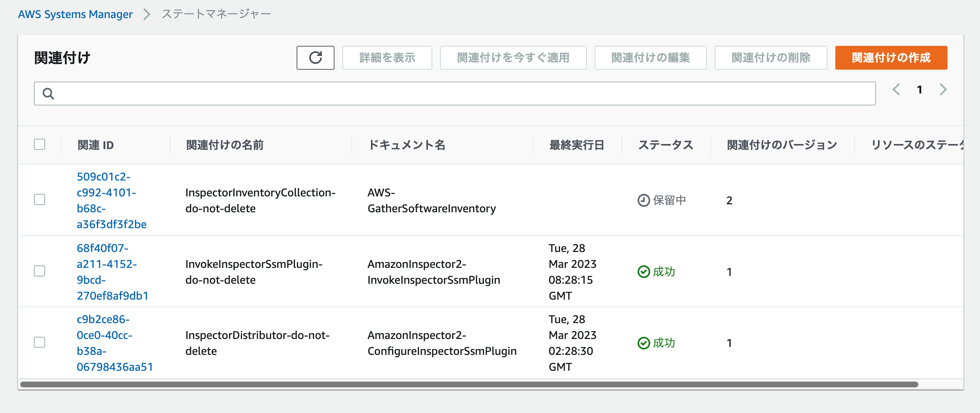
Task: Click success checkmark icon for InvokeInspectorSsmPlugin row
Action: (x=643, y=272)
